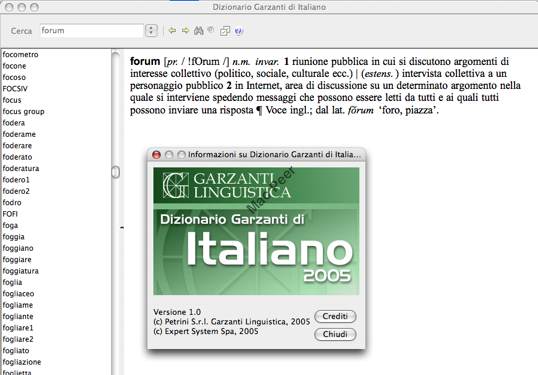538x375 pixels.
Task: Select 'fogliare1' in the word list
Action: pos(18,328)
